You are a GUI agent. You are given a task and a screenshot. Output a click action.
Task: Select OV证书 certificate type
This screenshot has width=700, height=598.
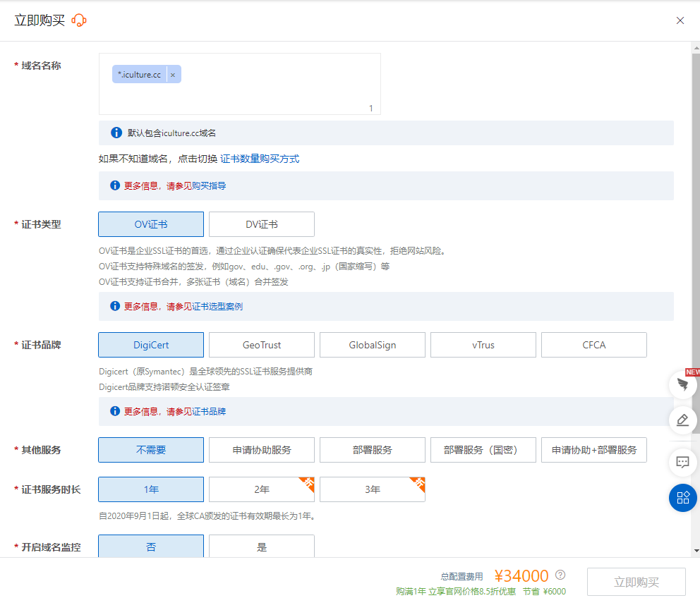[x=151, y=224]
